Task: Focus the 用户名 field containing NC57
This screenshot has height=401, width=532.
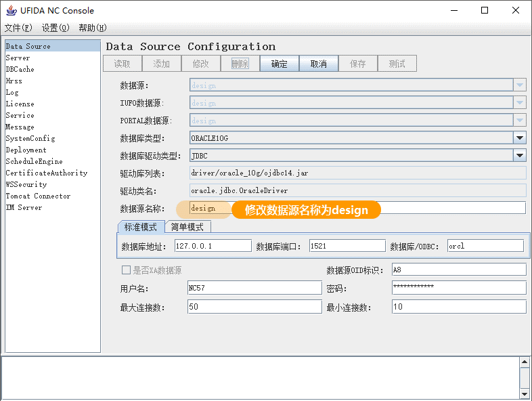Action: pos(254,288)
